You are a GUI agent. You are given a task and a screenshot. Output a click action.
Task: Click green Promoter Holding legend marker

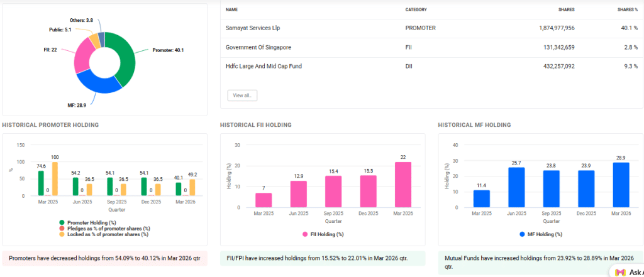pyautogui.click(x=62, y=222)
